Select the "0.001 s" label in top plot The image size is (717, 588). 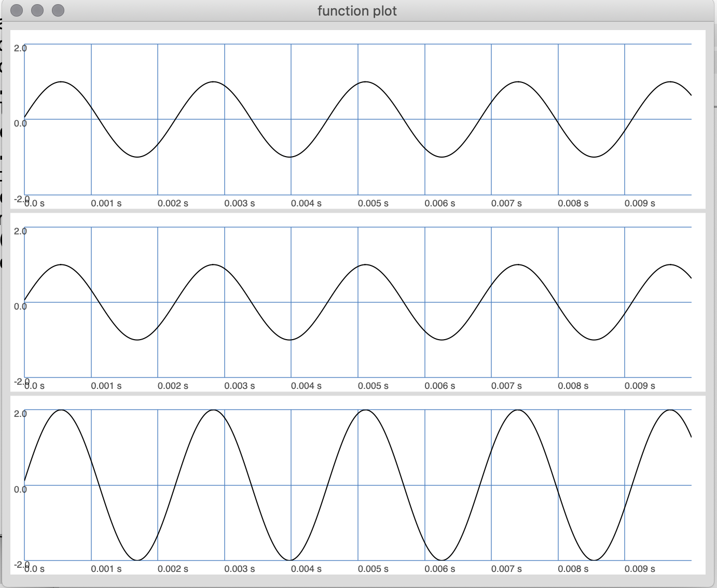(x=106, y=203)
